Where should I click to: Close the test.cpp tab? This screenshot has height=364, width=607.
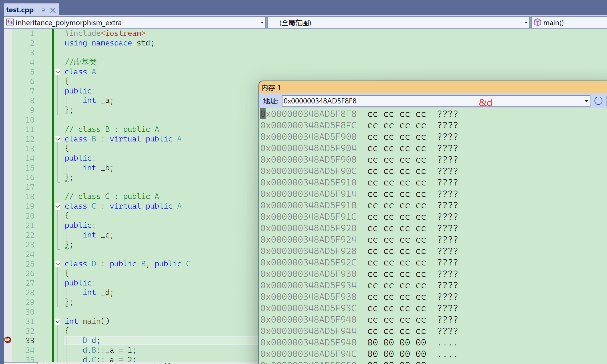tap(53, 10)
